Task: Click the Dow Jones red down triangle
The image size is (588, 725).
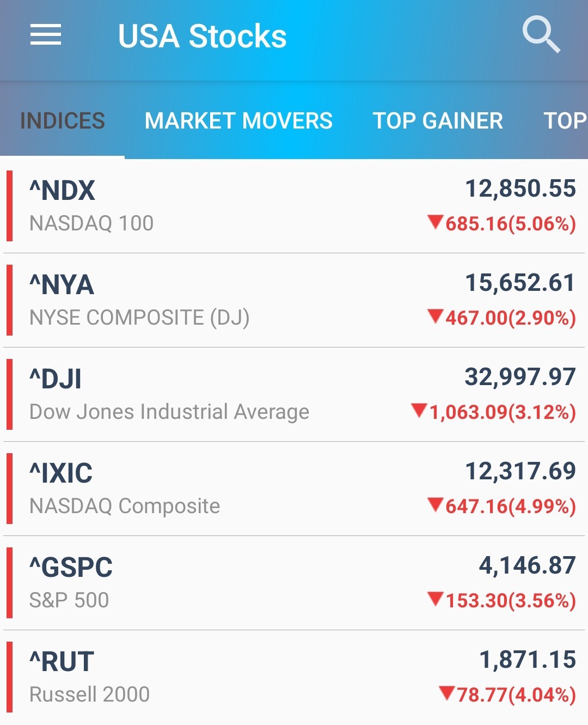Action: (419, 411)
